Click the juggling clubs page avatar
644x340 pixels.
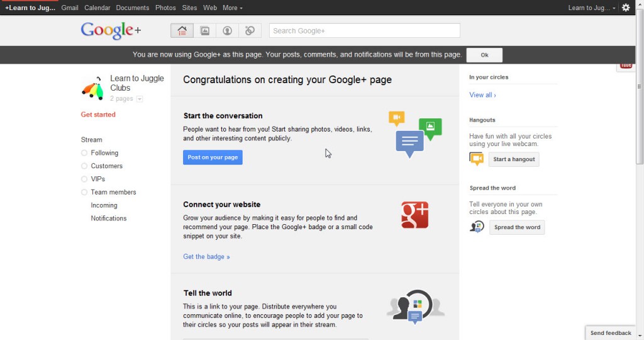92,88
